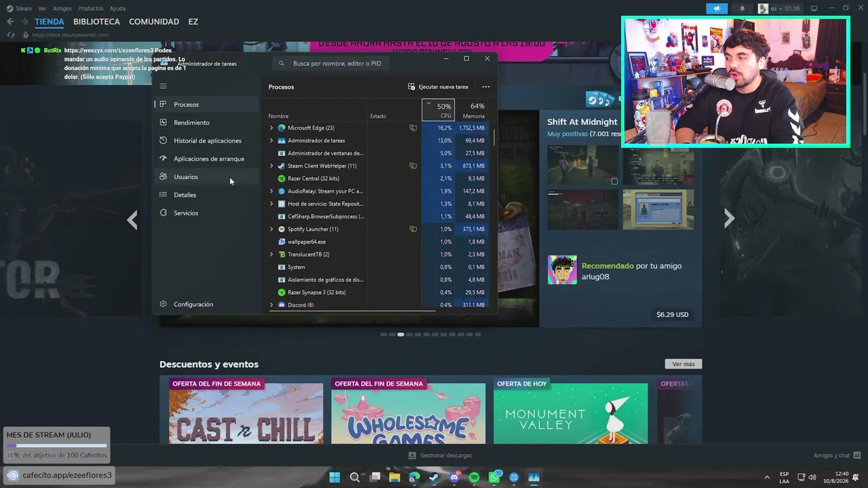
Task: Open Discord from the taskbar
Action: (x=454, y=477)
